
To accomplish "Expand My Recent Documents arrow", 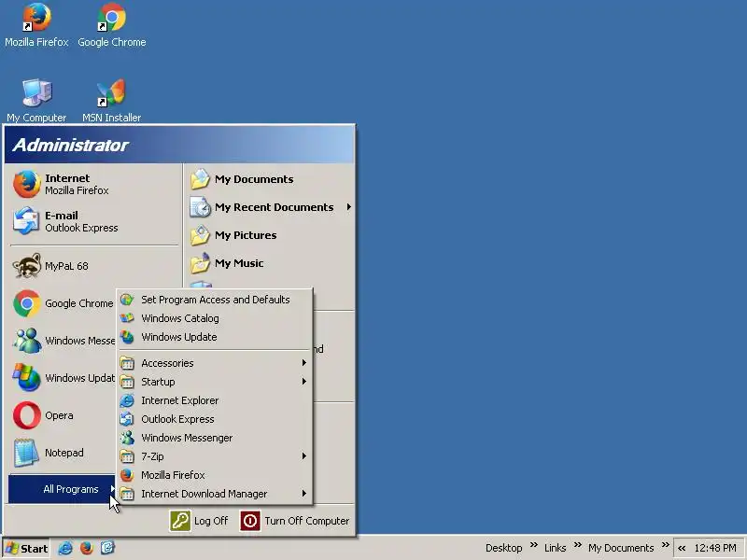I will pyautogui.click(x=348, y=207).
